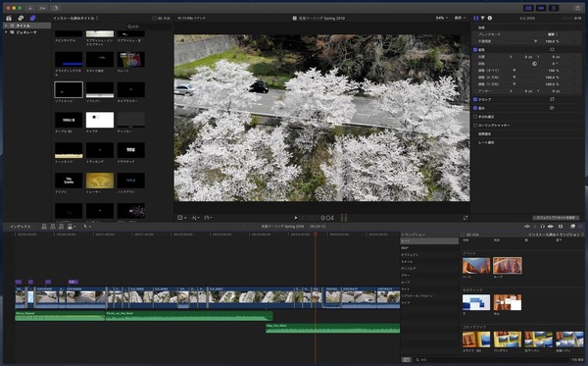Toggle the クロップ checkbox
Image resolution: width=588 pixels, height=366 pixels.
click(475, 99)
